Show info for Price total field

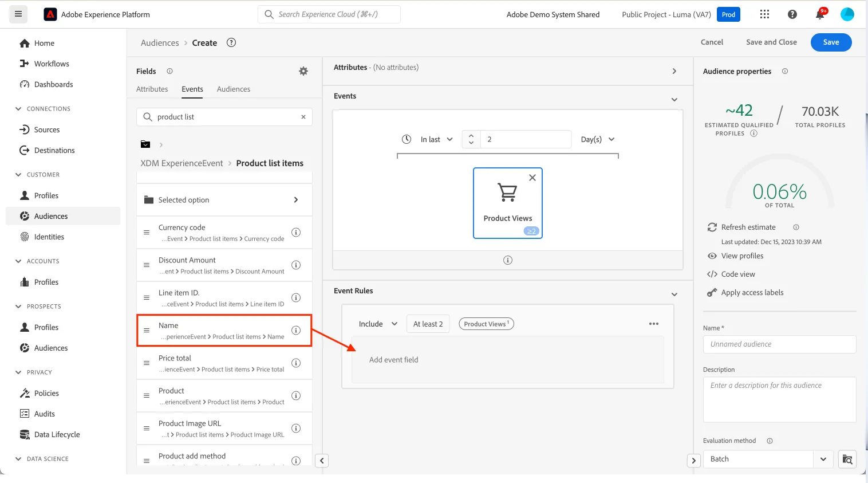[296, 363]
